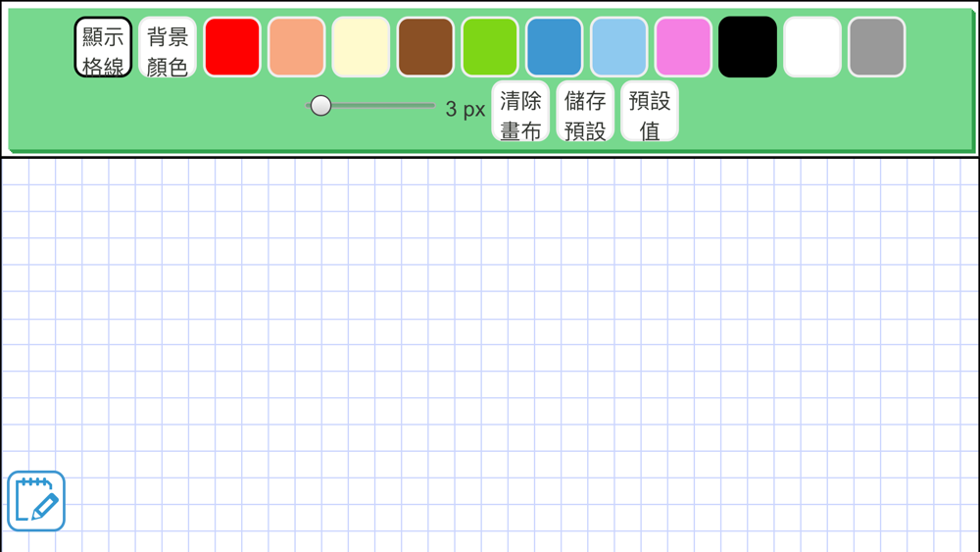Click on the grid drawing canvas
Viewport: 980px width, 552px height.
[x=490, y=355]
